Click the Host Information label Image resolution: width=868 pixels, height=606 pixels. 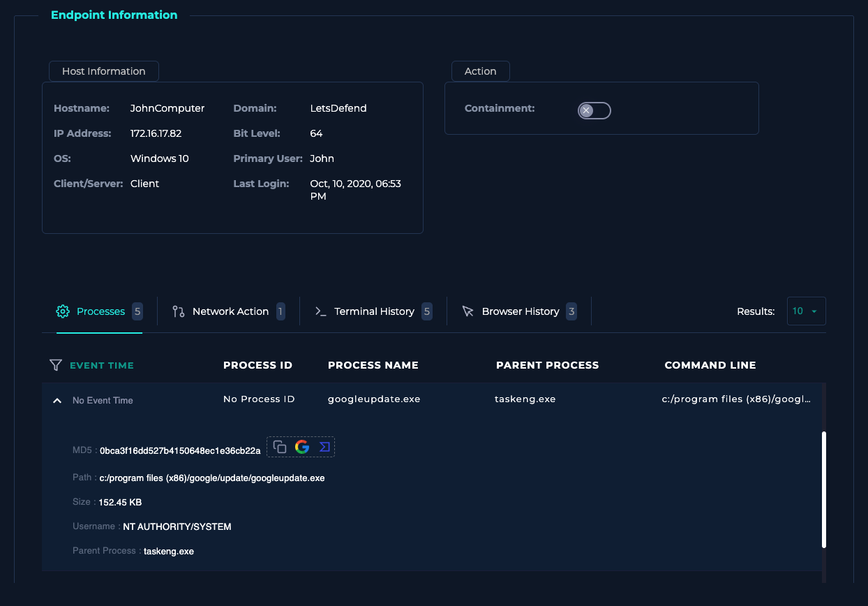click(x=104, y=71)
